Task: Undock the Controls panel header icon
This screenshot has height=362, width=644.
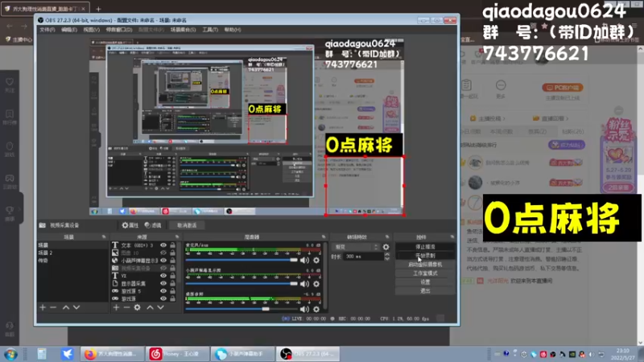Action: point(452,237)
